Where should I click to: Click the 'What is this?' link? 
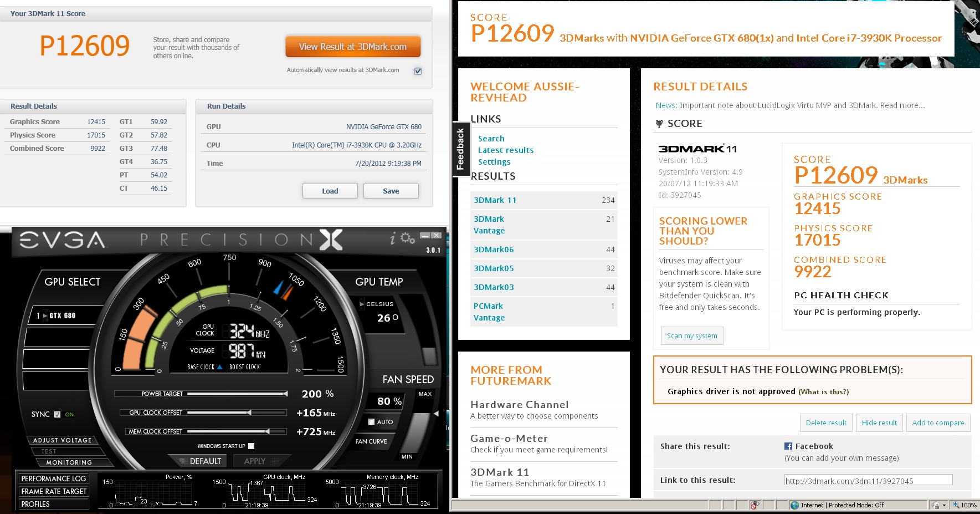[x=824, y=392]
